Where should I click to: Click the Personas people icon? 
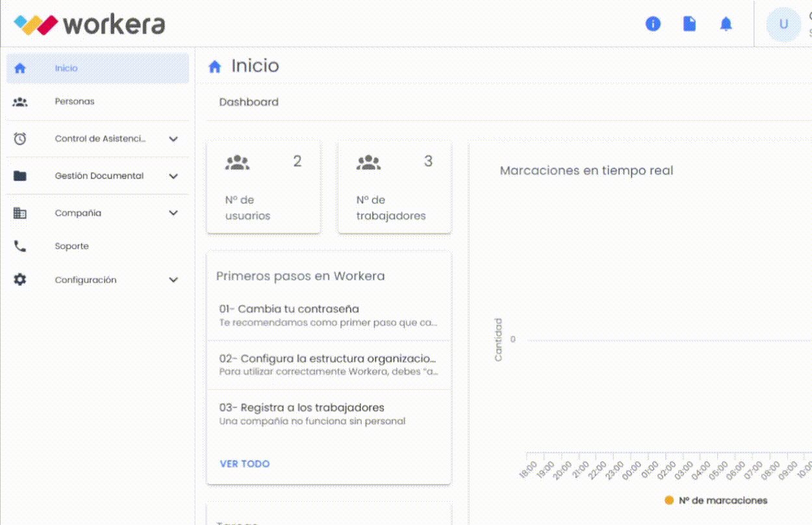[20, 101]
